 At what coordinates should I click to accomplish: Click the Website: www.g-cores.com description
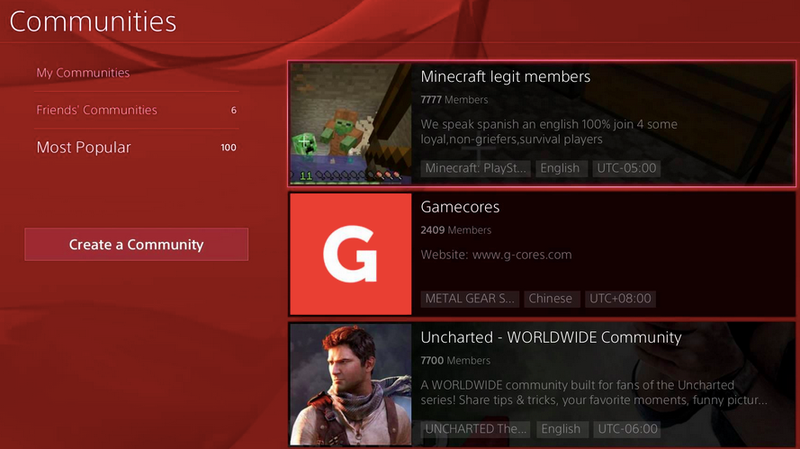click(496, 255)
